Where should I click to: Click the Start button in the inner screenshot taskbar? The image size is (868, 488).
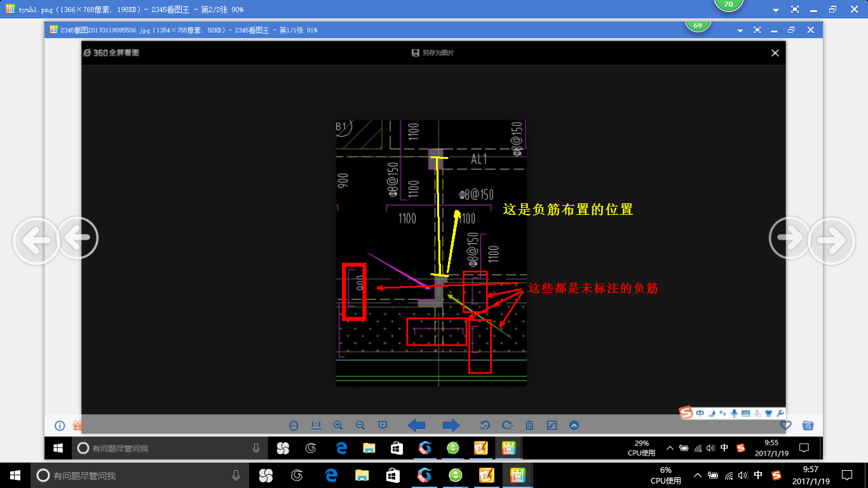tap(58, 448)
